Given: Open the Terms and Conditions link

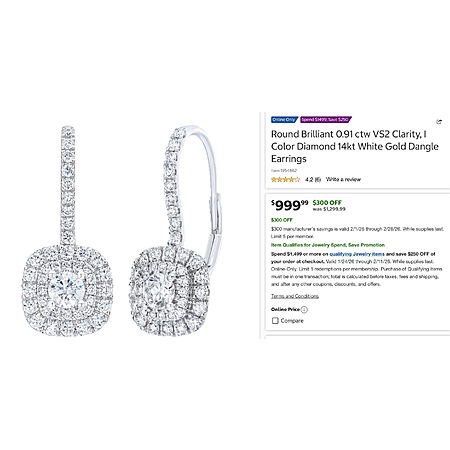Looking at the screenshot, I should [295, 296].
